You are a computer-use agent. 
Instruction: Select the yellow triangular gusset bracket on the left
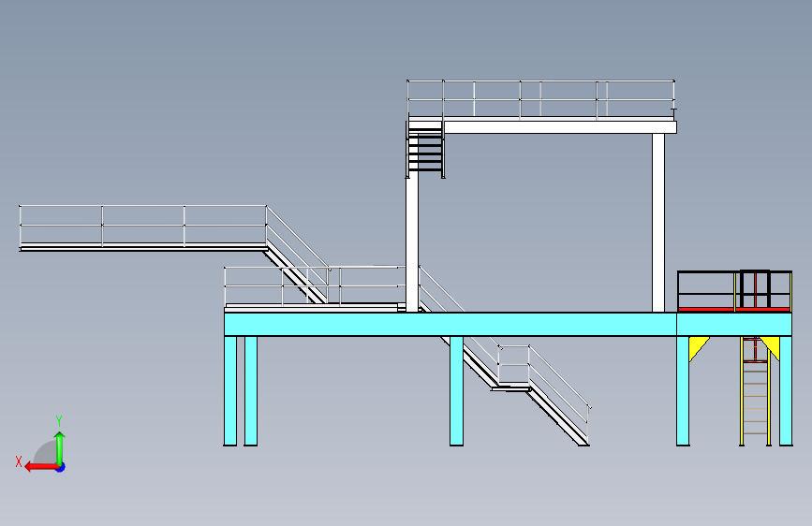[699, 348]
